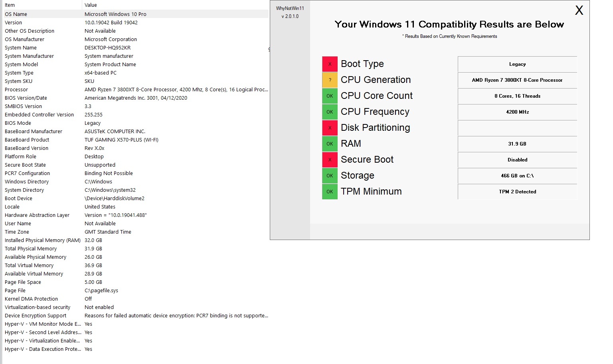Click the 4200 MHz frequency result
This screenshot has height=364, width=613.
tap(517, 112)
